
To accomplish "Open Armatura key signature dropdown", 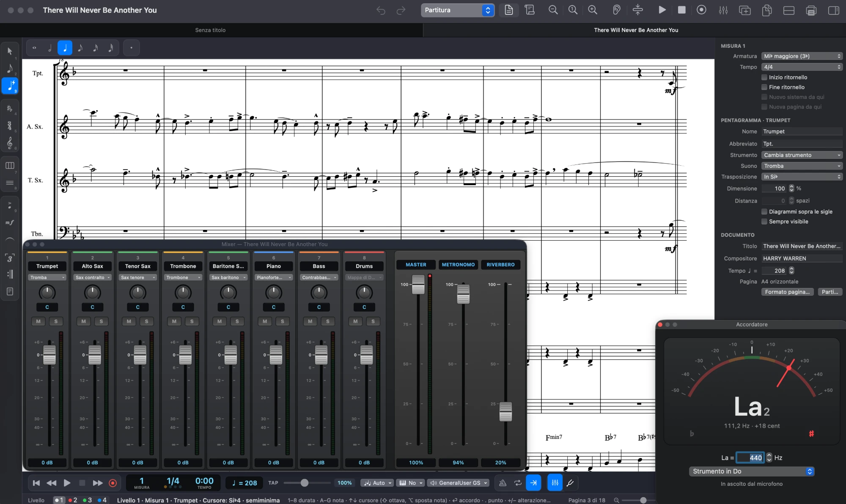I will click(x=802, y=56).
